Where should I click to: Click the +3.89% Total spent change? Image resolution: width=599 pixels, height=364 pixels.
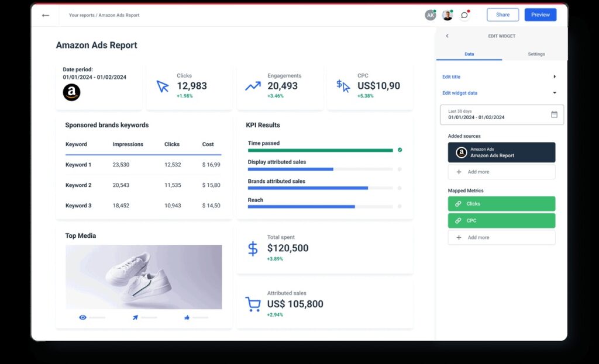tap(275, 259)
